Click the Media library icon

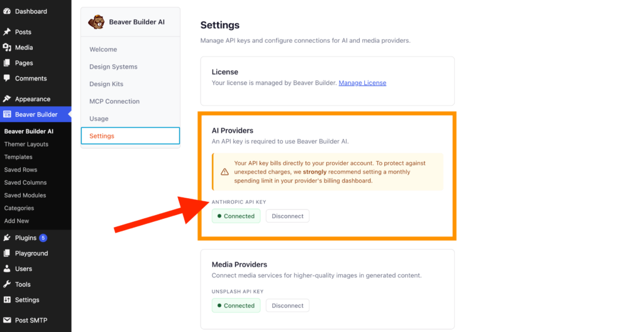[x=6, y=47]
